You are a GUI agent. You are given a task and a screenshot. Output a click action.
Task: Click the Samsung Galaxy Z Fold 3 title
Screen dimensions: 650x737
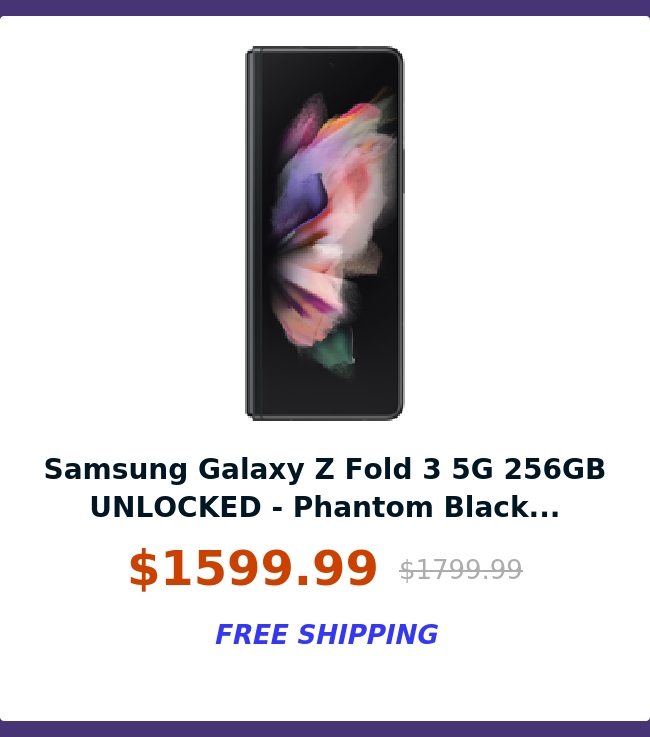325,488
